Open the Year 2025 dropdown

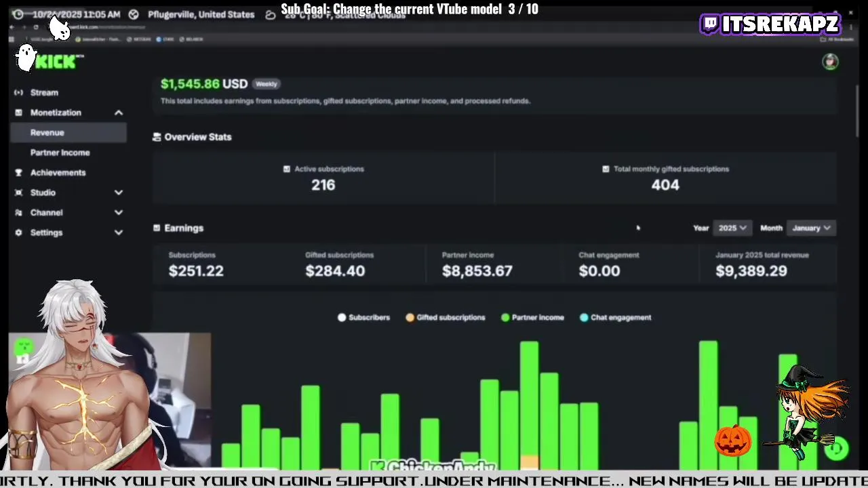coord(732,228)
